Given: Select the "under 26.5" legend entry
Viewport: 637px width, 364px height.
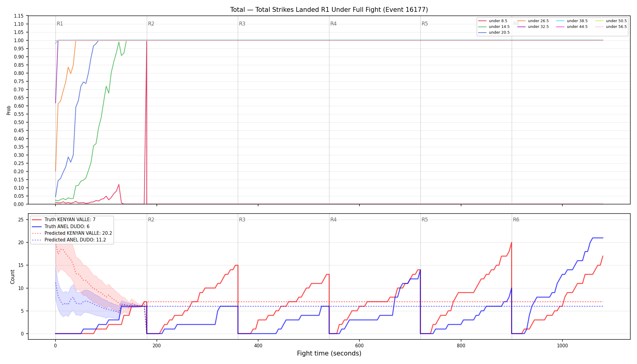Looking at the screenshot, I should pyautogui.click(x=533, y=21).
